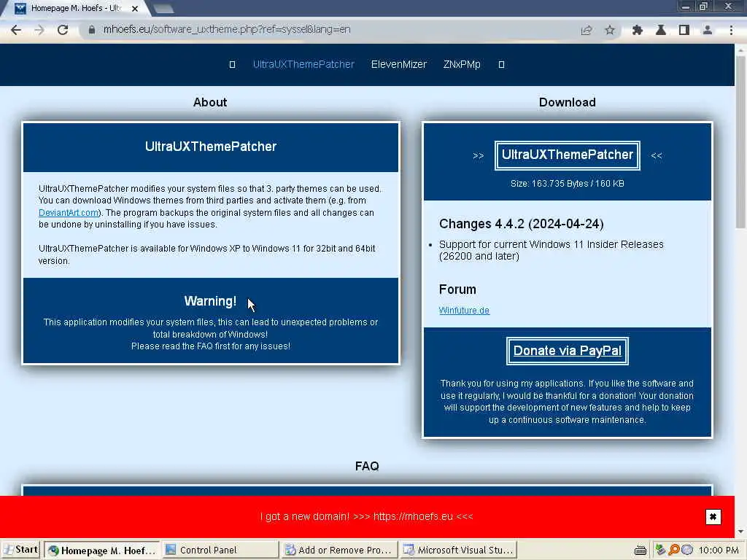Click the 10:00 PM clock
Viewport: 747px width, 560px height.
point(719,550)
